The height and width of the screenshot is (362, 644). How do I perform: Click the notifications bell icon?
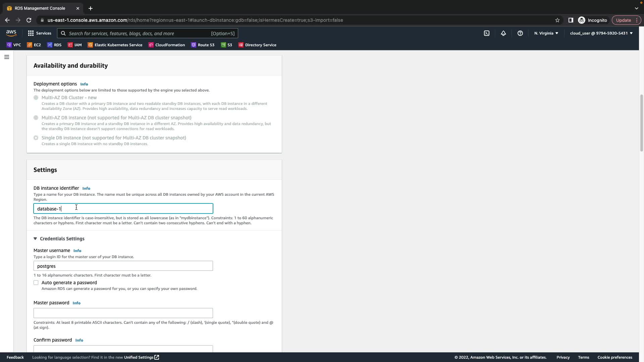point(503,33)
